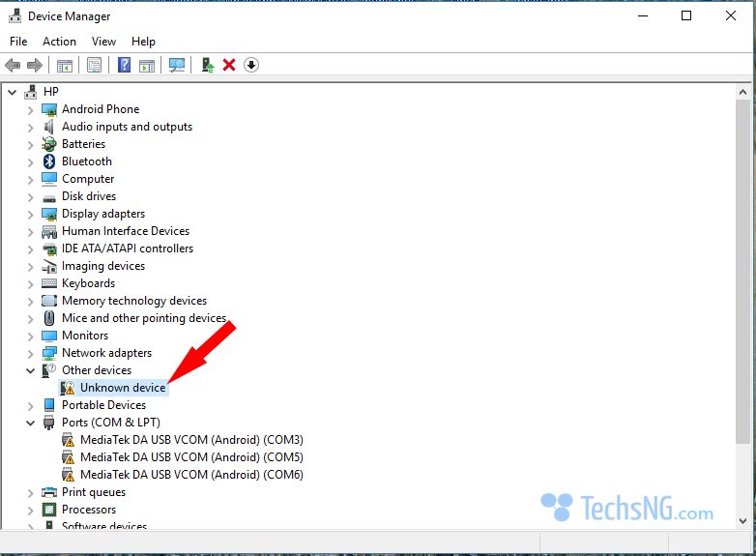Click the scrollbar down arrow
756x556 pixels.
tap(742, 521)
